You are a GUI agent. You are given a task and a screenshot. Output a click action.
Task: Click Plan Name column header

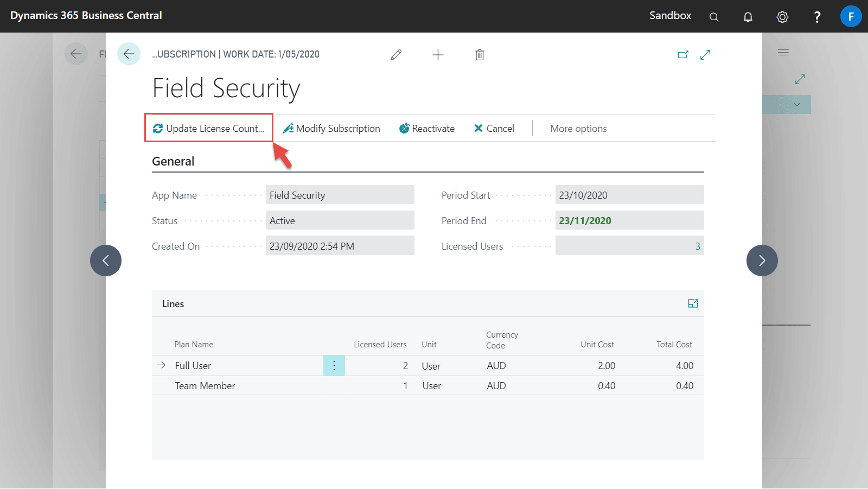pos(194,345)
